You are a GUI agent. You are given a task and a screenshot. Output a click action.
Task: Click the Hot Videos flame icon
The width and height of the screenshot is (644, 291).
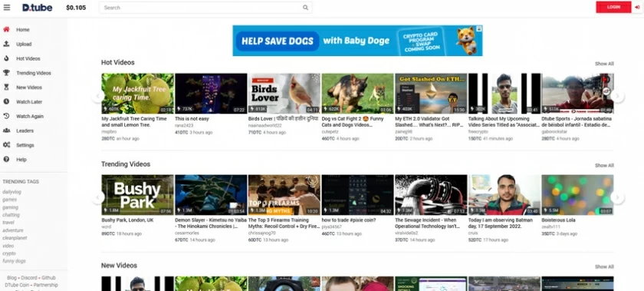[x=6, y=58]
